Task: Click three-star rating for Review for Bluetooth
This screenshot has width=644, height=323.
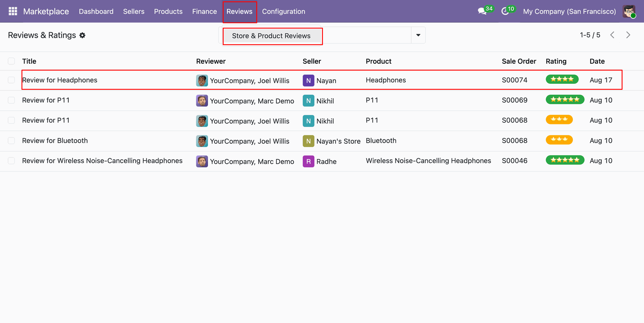Action: click(x=559, y=140)
